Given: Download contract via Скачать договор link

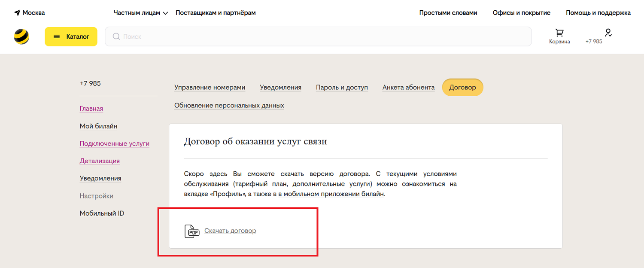Looking at the screenshot, I should [x=230, y=231].
